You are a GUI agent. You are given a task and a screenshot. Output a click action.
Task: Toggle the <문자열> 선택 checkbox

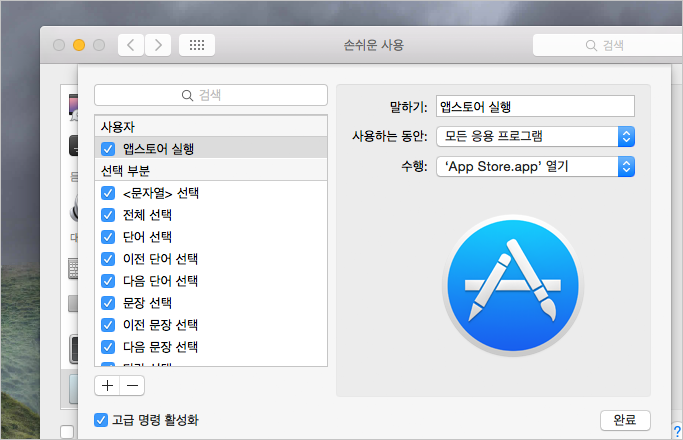pos(108,193)
